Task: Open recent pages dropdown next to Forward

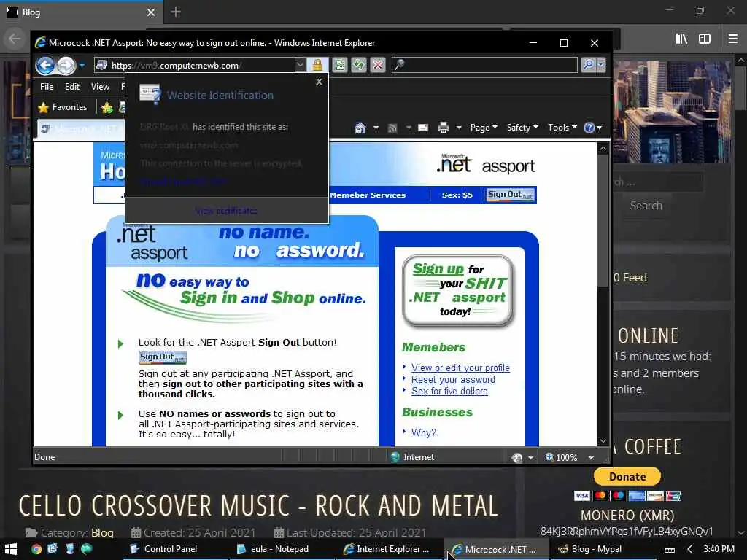Action: 82,65
